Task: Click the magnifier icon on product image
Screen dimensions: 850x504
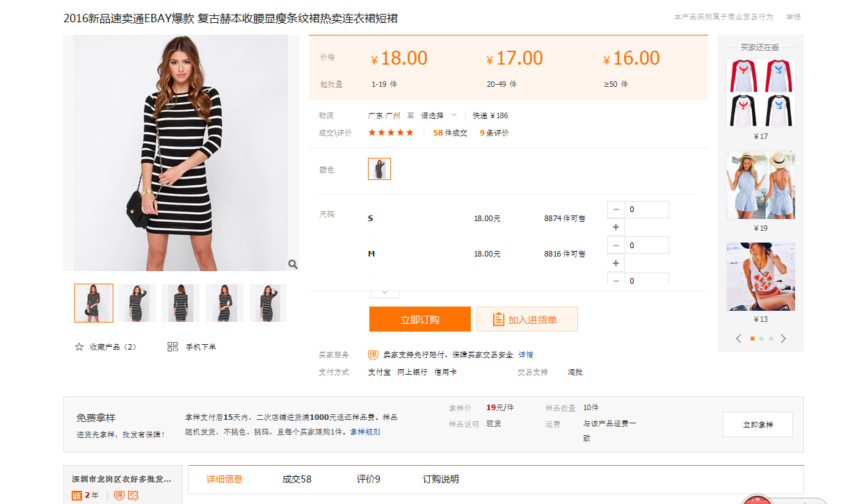Action: coord(293,264)
